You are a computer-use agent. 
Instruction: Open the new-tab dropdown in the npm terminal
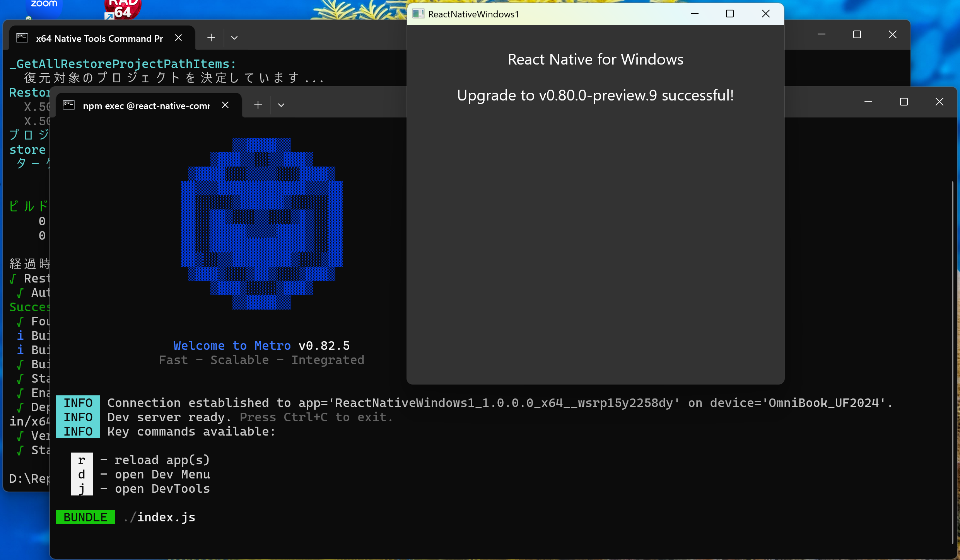[x=281, y=105]
